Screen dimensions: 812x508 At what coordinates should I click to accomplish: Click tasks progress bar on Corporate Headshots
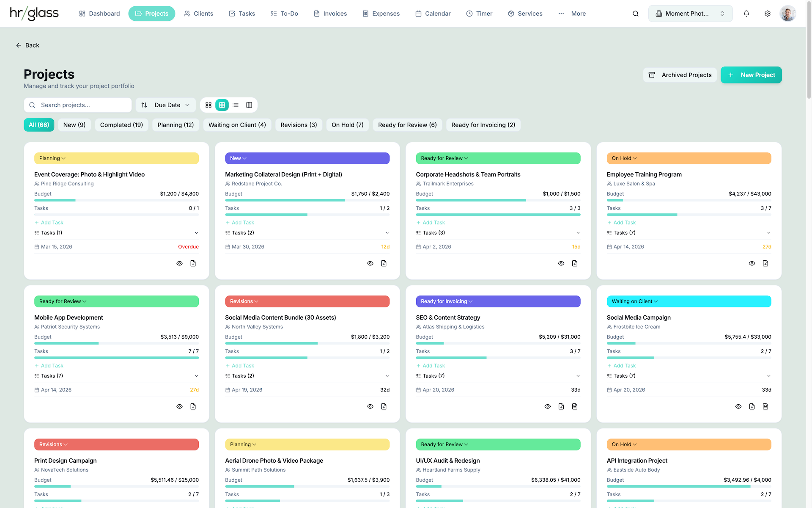(x=498, y=215)
